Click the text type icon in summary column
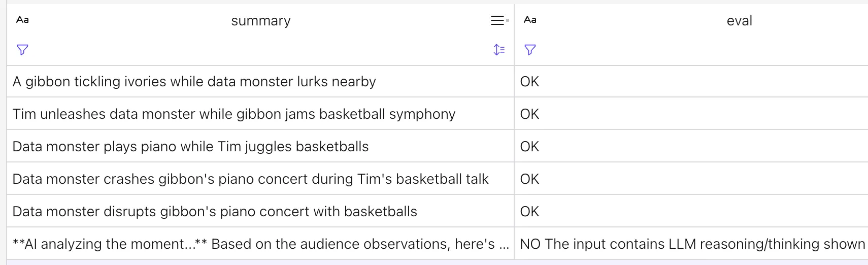Screen dimensions: 868x265 pyautogui.click(x=22, y=20)
